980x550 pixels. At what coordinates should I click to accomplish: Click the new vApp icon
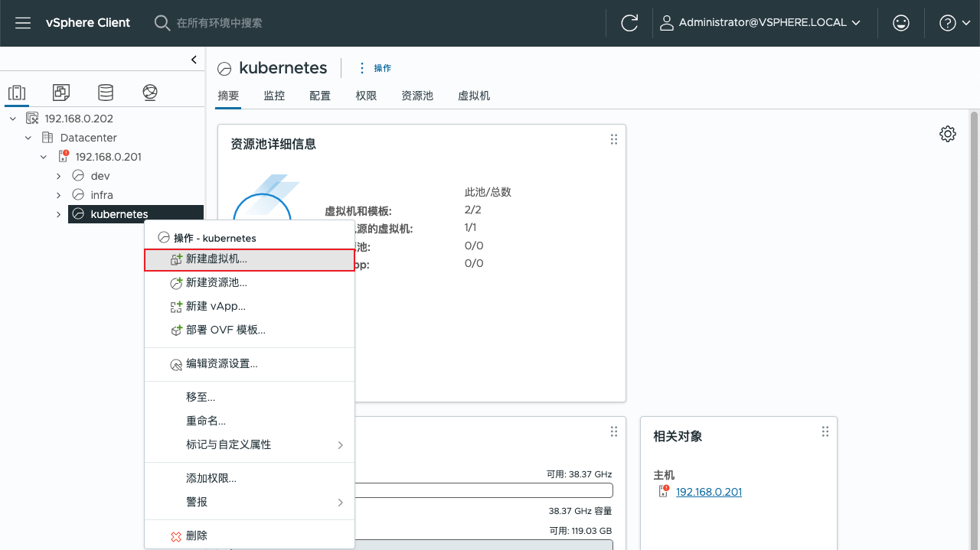coord(176,307)
